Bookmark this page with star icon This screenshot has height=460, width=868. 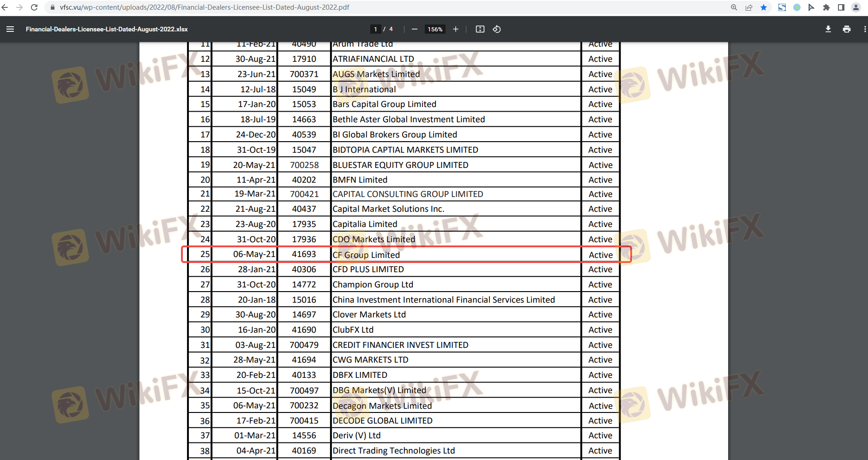pos(764,7)
